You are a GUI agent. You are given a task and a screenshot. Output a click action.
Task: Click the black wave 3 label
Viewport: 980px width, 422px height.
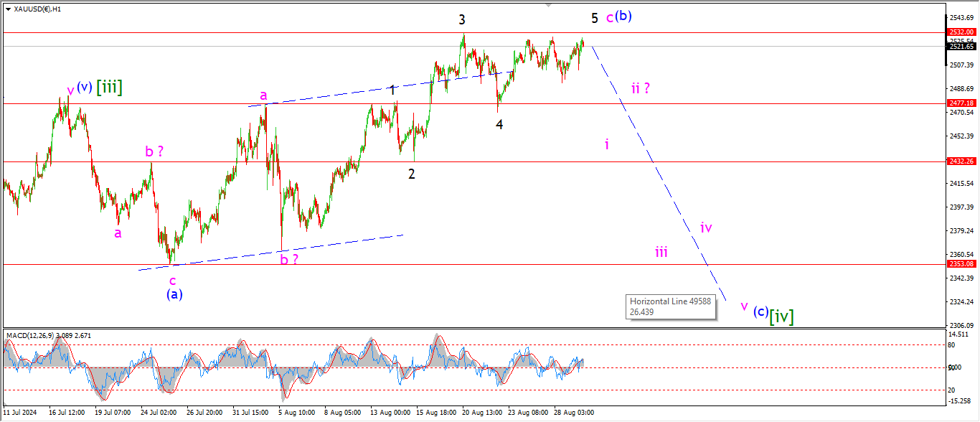(x=463, y=19)
